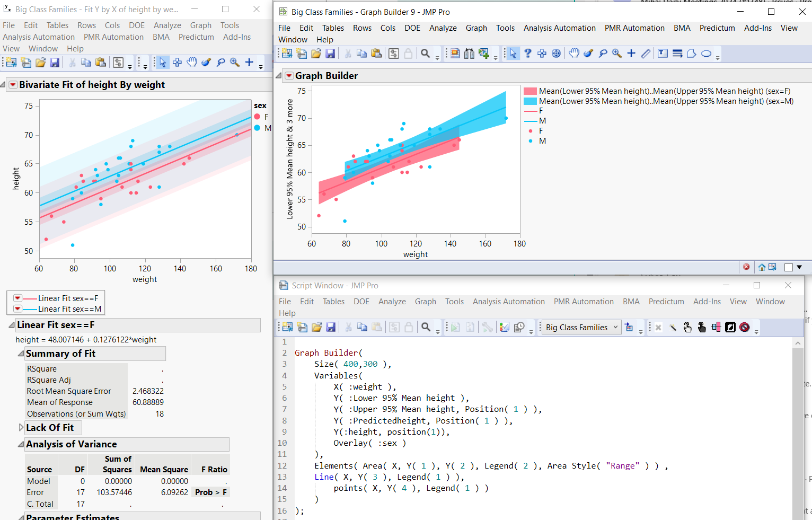This screenshot has width=812, height=520.
Task: Click the New Data Table icon in Script Window
Action: tap(287, 327)
